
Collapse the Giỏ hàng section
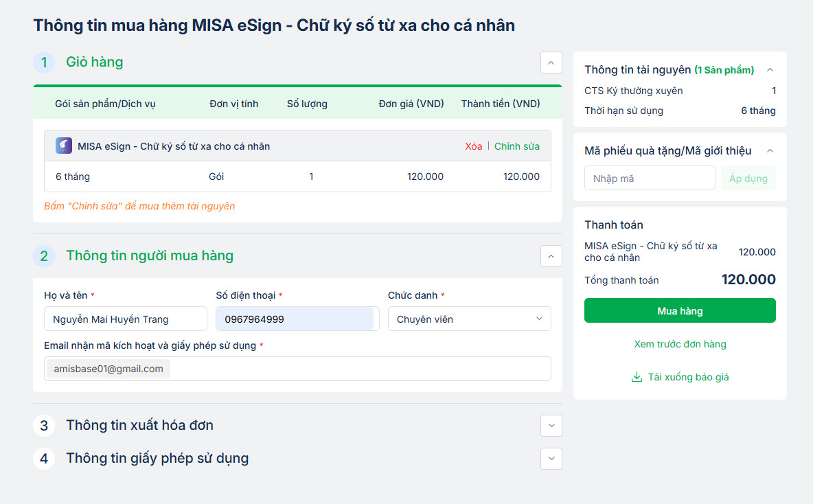[551, 62]
